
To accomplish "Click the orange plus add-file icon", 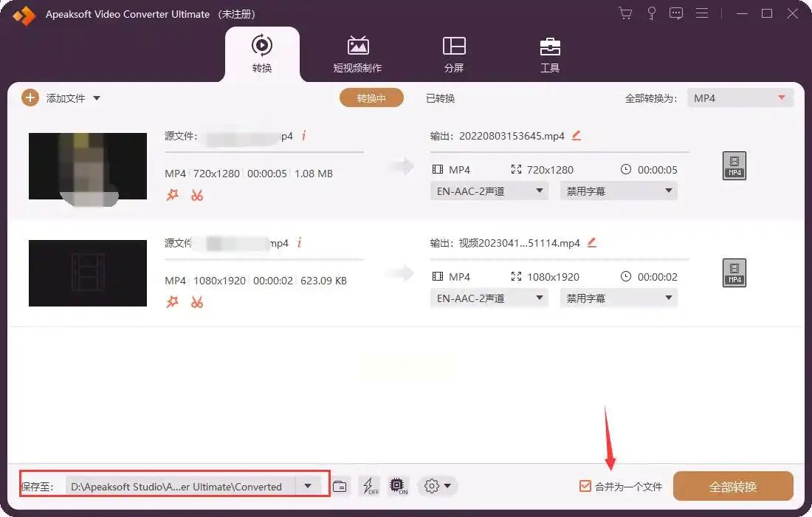I will pyautogui.click(x=30, y=97).
